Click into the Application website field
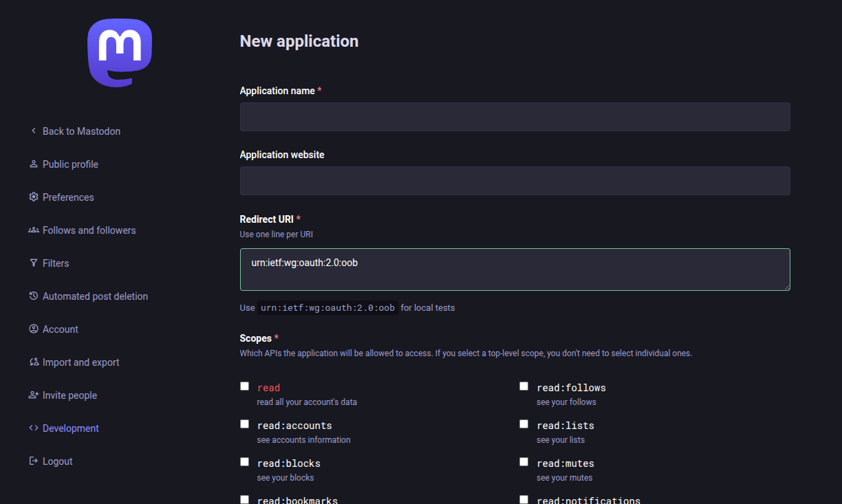 coord(515,181)
